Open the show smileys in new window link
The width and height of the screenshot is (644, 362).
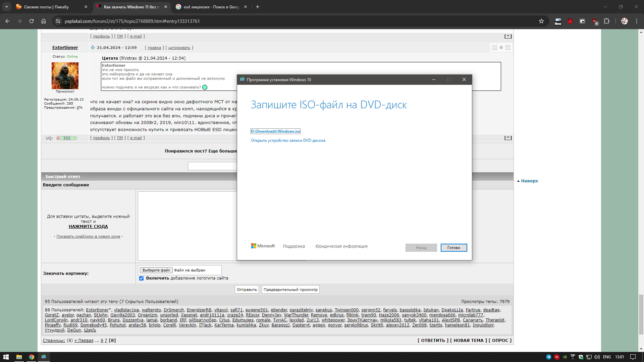pyautogui.click(x=88, y=237)
